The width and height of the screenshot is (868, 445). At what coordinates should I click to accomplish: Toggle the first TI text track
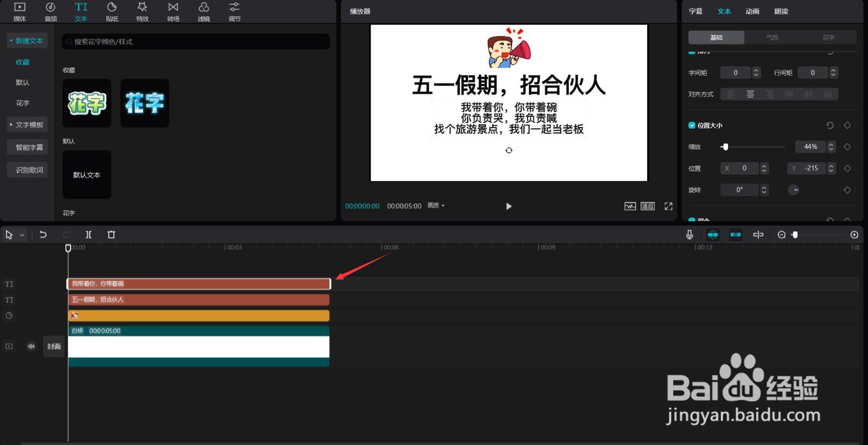click(9, 284)
